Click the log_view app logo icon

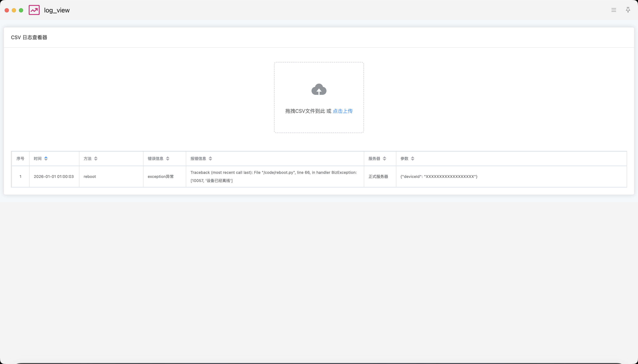pos(34,10)
